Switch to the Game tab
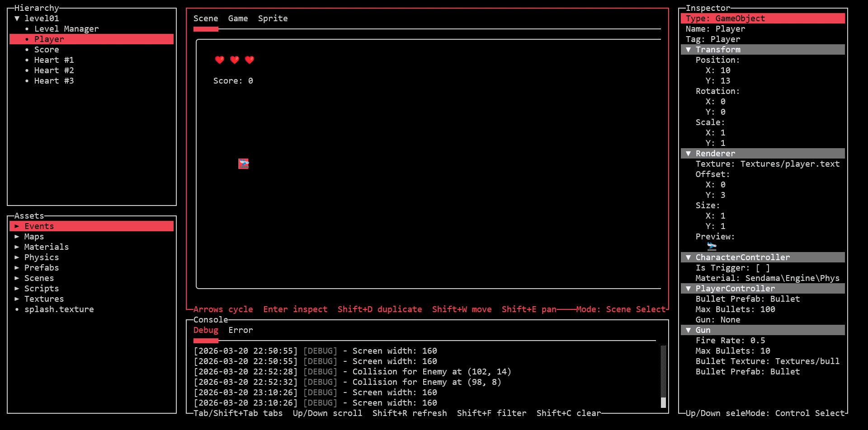This screenshot has height=430, width=868. [238, 18]
